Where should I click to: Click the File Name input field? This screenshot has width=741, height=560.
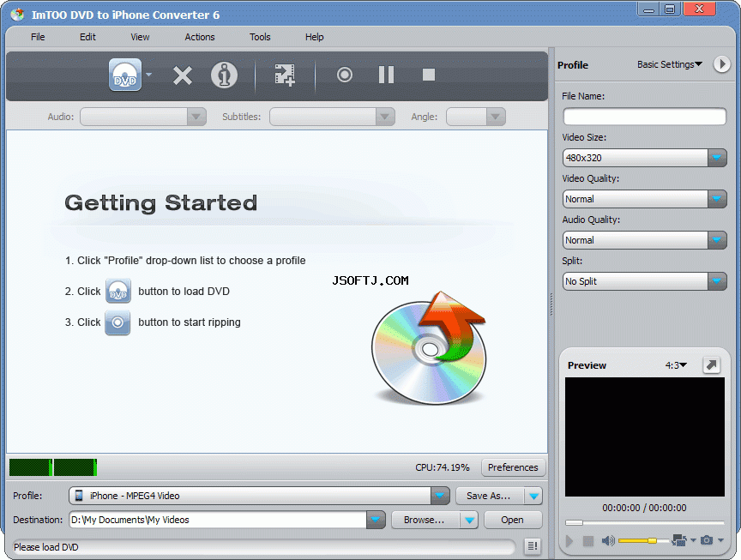click(x=645, y=117)
